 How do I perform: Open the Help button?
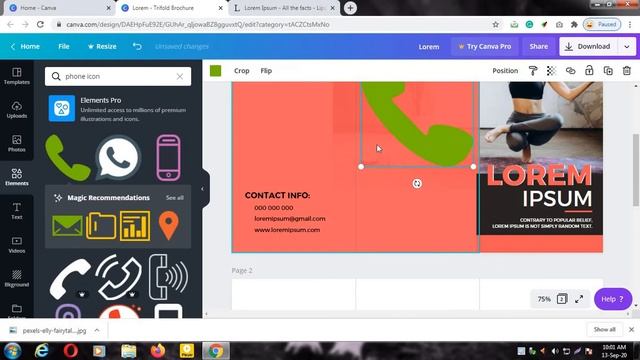click(x=613, y=299)
